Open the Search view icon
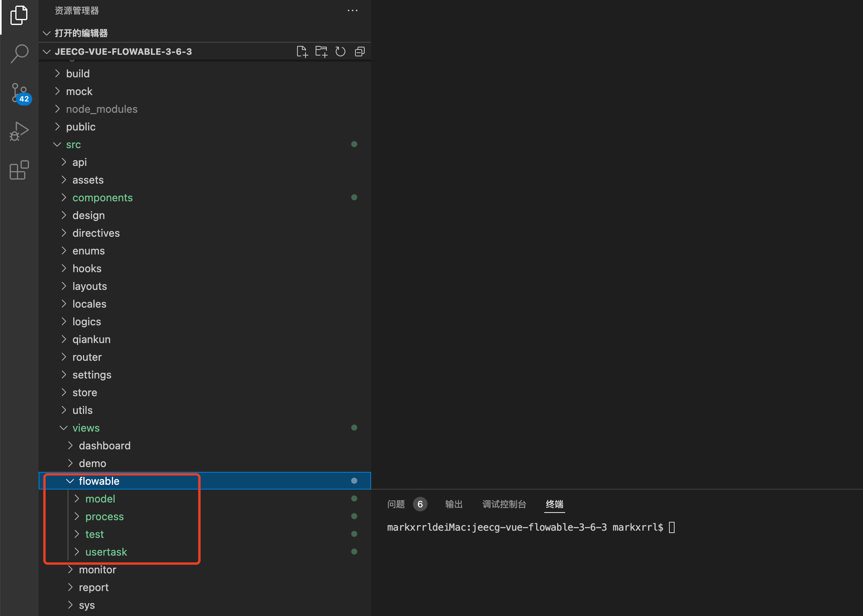The image size is (863, 616). pos(19,54)
